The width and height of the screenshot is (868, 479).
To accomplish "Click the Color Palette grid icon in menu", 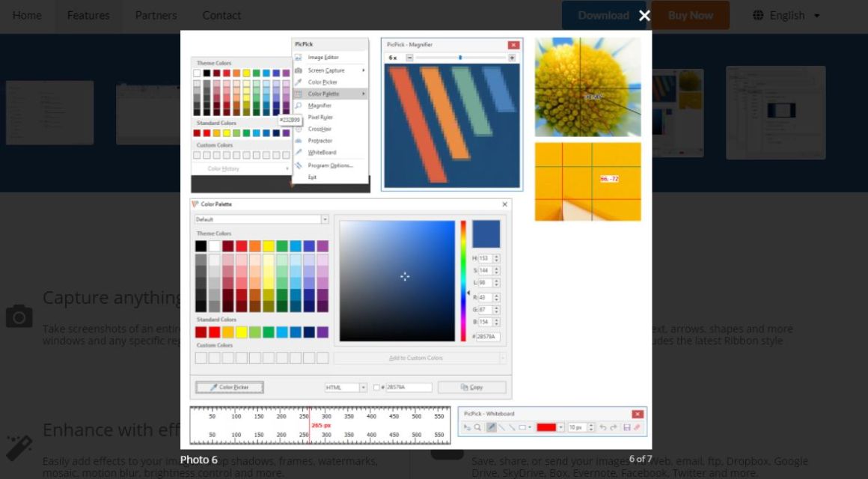I will pos(299,94).
